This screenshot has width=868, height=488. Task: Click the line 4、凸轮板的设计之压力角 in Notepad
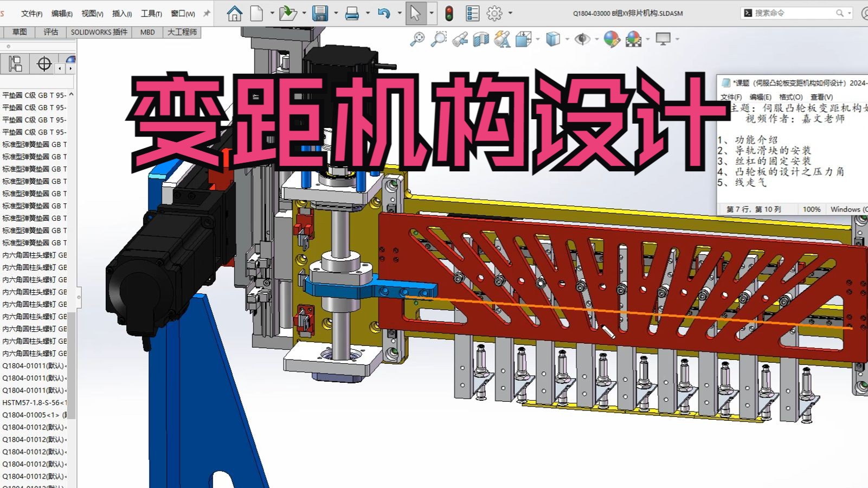(x=781, y=172)
